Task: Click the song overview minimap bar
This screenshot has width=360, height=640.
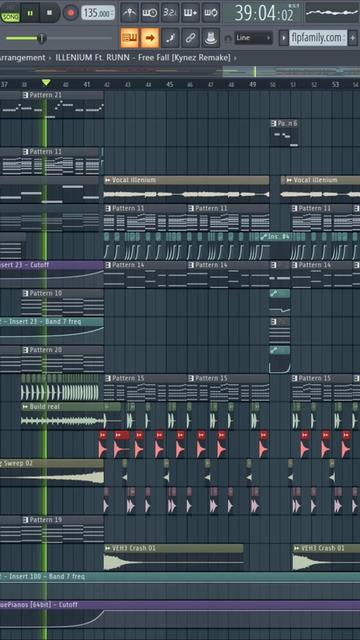Action: pyautogui.click(x=180, y=71)
